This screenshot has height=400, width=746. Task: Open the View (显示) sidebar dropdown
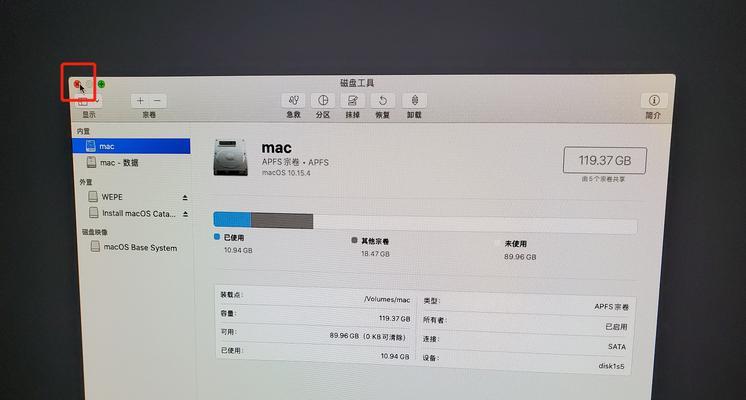(x=89, y=101)
